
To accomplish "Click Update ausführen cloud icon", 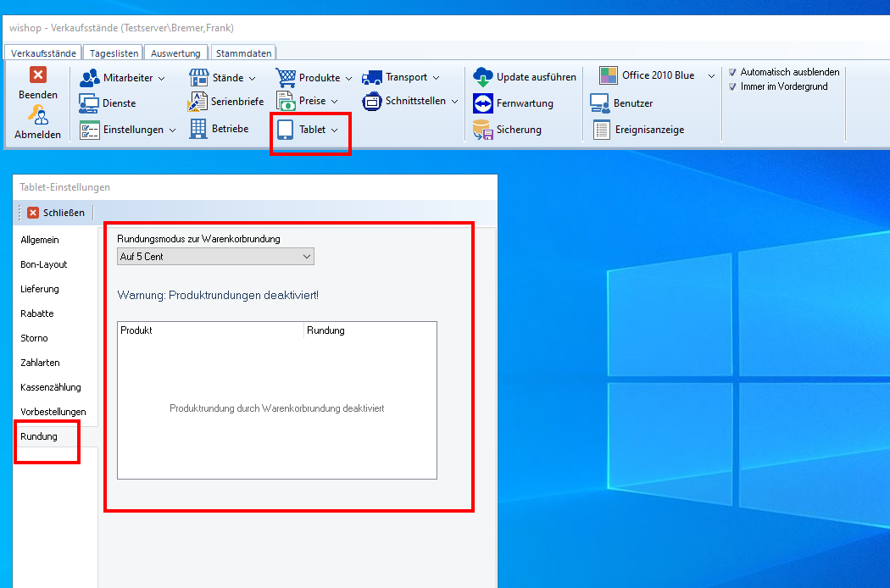I will (x=483, y=77).
